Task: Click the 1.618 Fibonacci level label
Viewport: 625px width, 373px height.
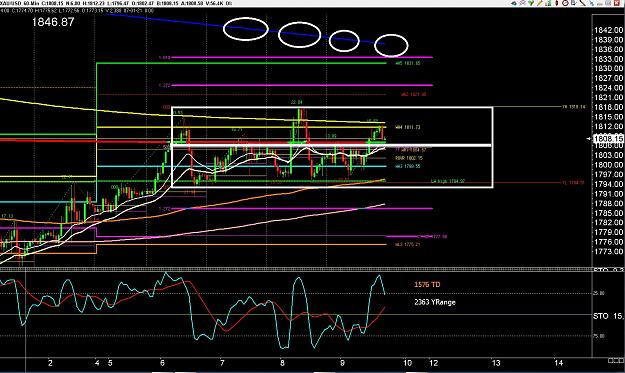Action: coord(165,58)
